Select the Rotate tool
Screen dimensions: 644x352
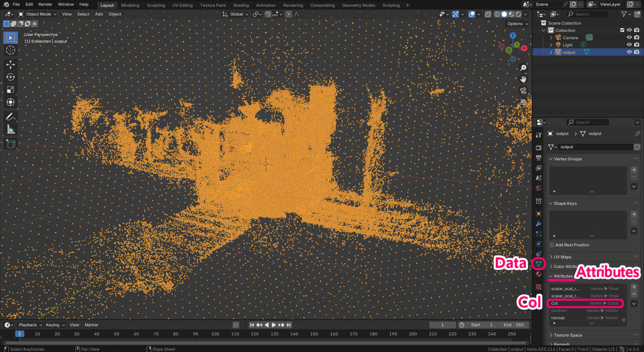10,77
